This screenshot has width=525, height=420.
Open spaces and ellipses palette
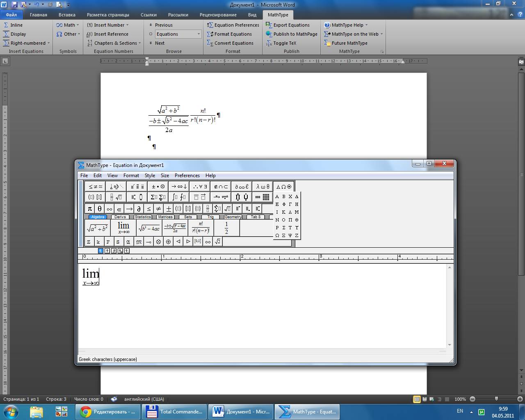point(116,187)
